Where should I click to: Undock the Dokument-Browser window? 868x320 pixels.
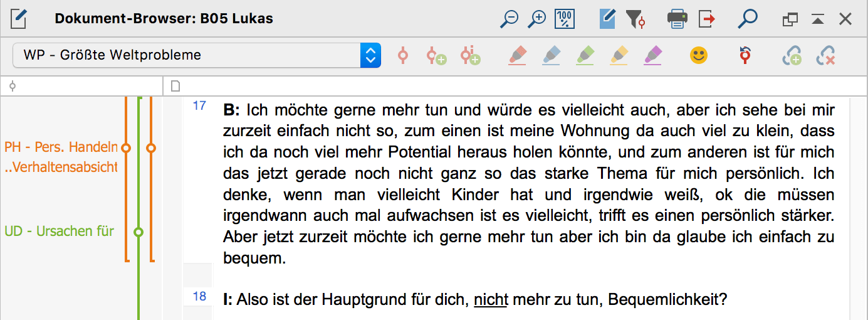click(790, 19)
